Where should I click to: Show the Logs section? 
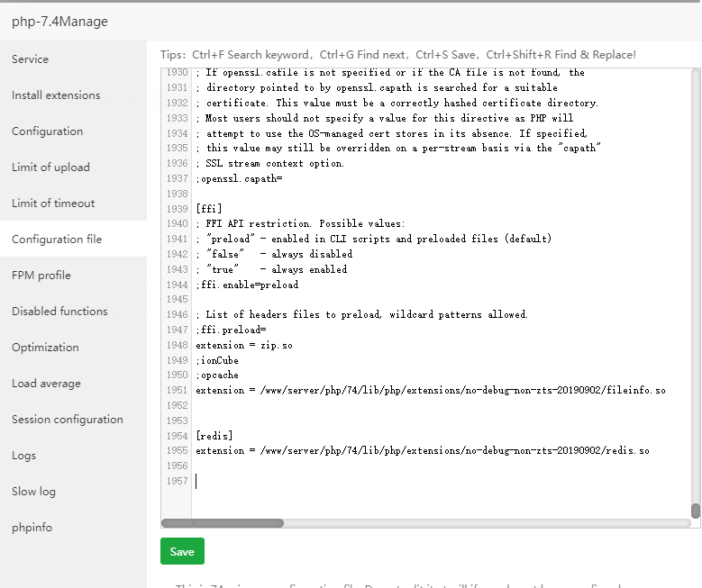click(x=24, y=456)
